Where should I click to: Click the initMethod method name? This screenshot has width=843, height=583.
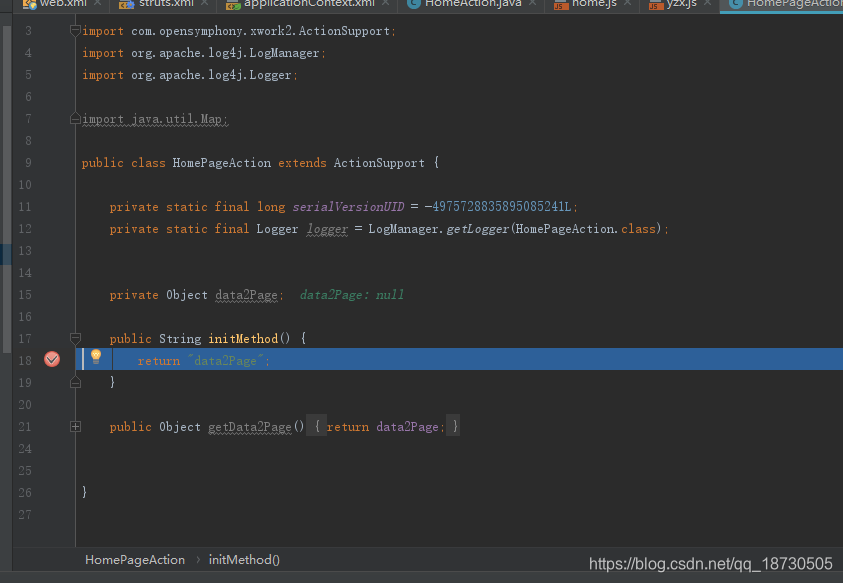(x=243, y=339)
